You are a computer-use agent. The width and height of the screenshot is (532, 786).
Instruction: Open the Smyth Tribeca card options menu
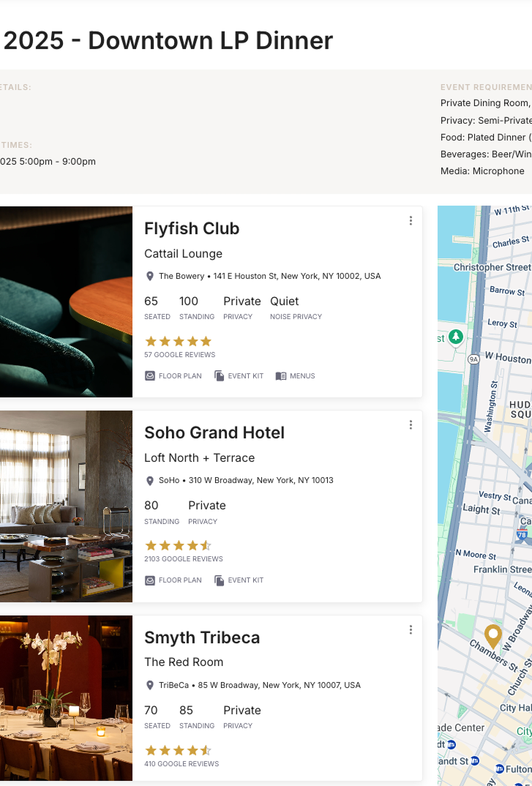click(411, 629)
